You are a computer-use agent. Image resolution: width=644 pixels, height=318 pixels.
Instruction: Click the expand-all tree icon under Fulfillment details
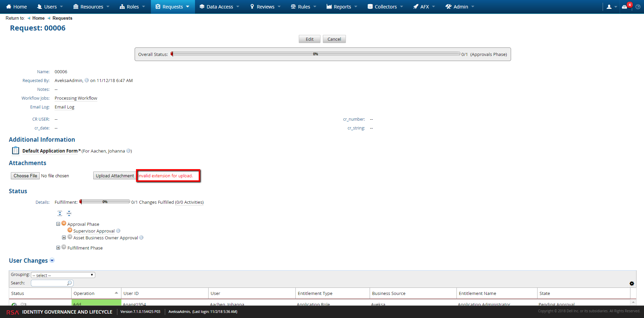pyautogui.click(x=60, y=213)
